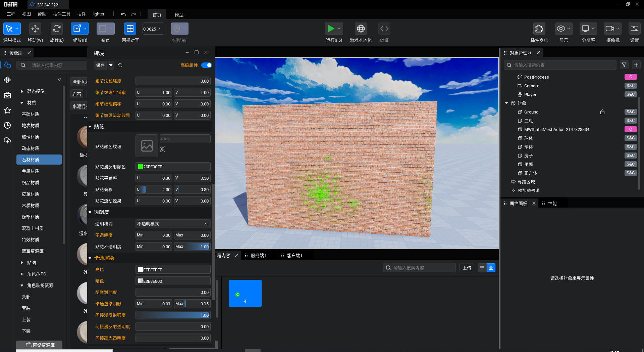Open the 0.0625 grid size dropdown
The image size is (644, 352).
pyautogui.click(x=153, y=29)
